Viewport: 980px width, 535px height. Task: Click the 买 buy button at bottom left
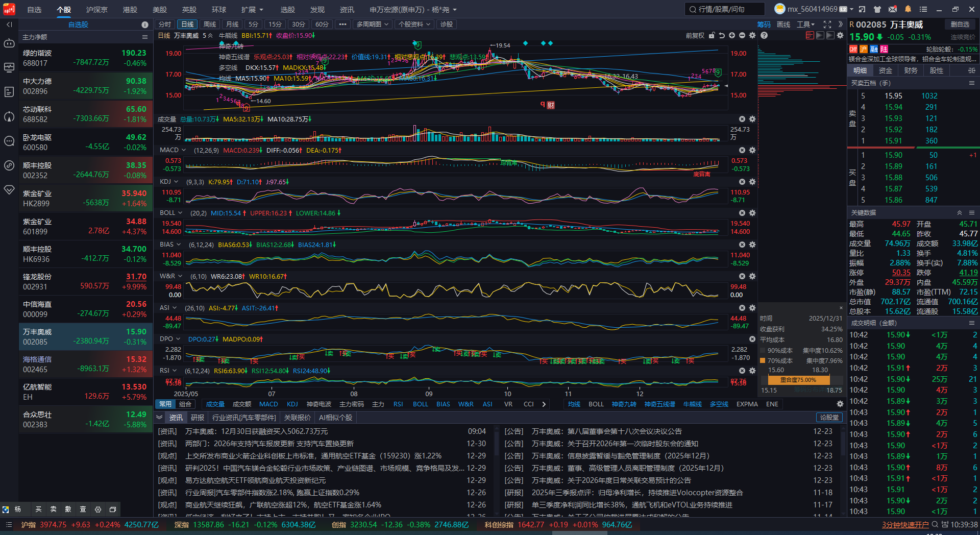click(38, 509)
